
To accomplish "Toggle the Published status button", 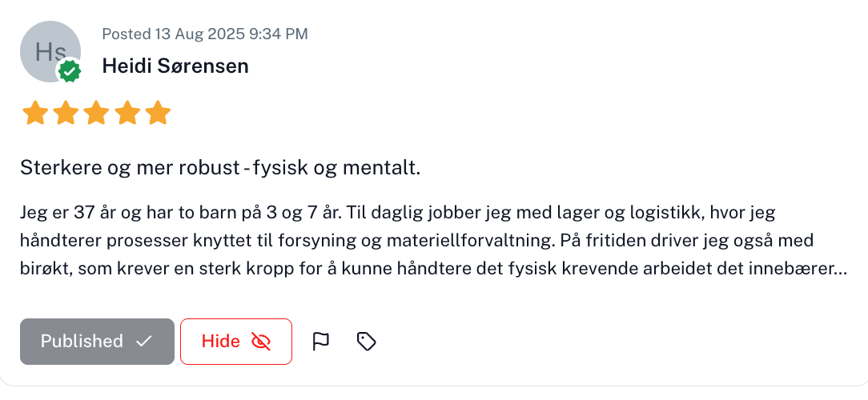I will pos(97,342).
